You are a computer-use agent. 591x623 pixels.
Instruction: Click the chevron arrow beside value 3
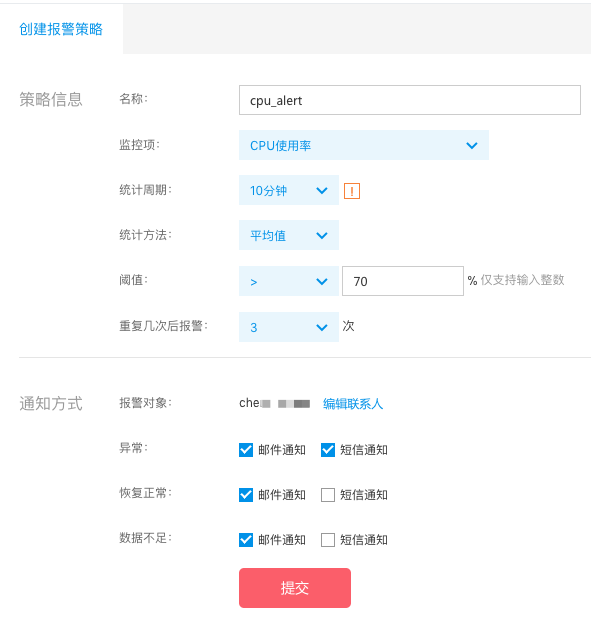(322, 328)
